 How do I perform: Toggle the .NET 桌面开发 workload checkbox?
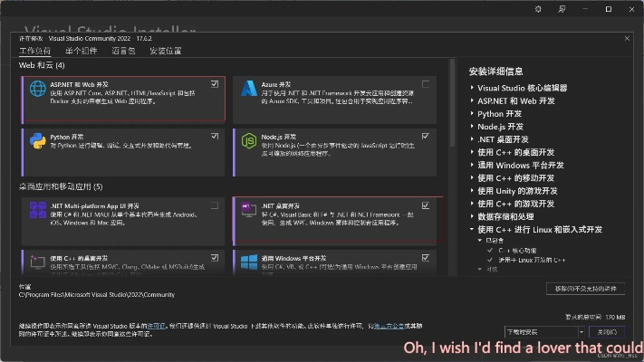[426, 205]
